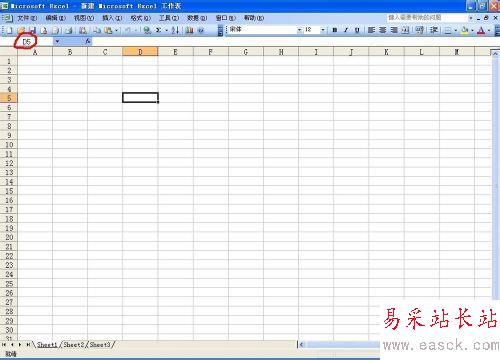Toggle bold formatting
This screenshot has height=360, width=500.
click(335, 30)
